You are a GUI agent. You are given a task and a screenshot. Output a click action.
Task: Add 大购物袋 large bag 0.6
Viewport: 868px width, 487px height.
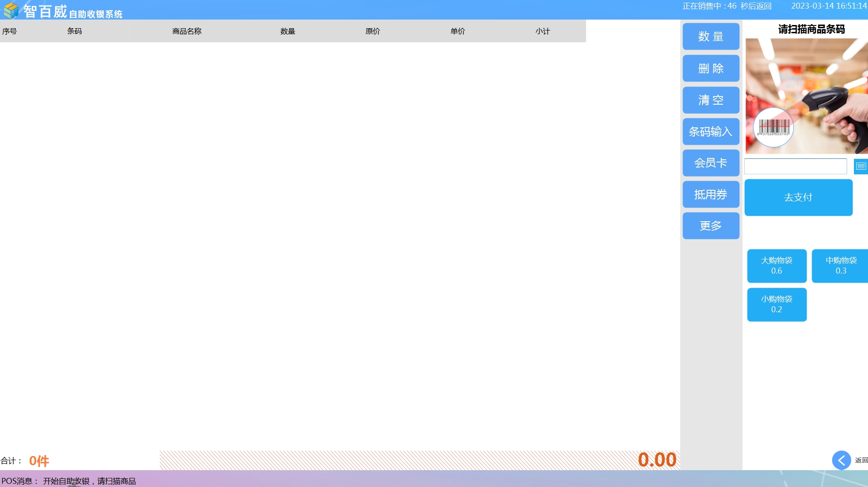point(777,266)
